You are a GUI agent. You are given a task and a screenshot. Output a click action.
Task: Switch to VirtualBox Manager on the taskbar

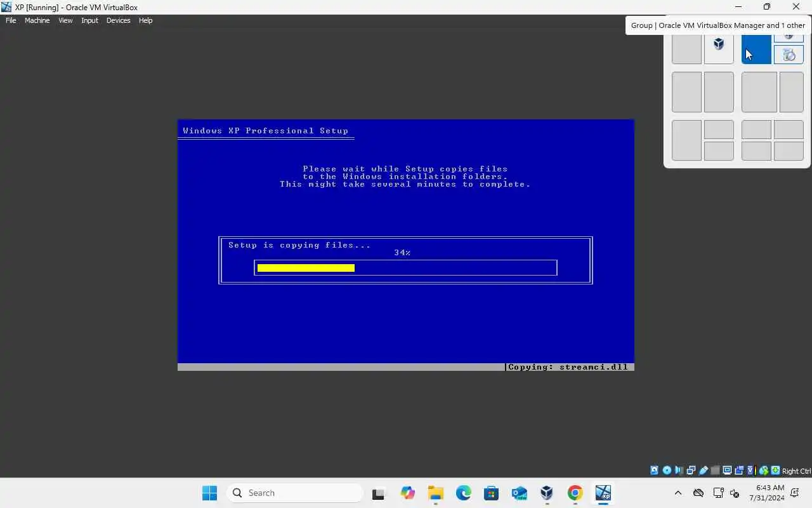click(547, 493)
